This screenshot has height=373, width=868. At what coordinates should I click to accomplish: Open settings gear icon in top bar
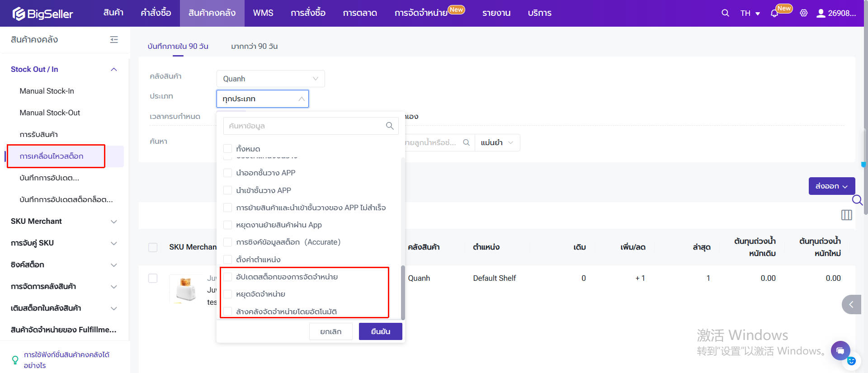click(x=803, y=13)
